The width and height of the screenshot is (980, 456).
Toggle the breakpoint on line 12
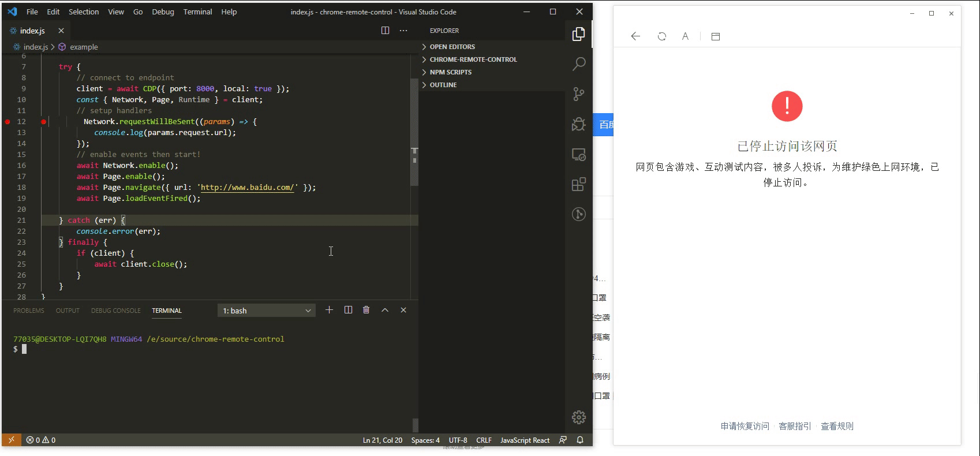8,122
